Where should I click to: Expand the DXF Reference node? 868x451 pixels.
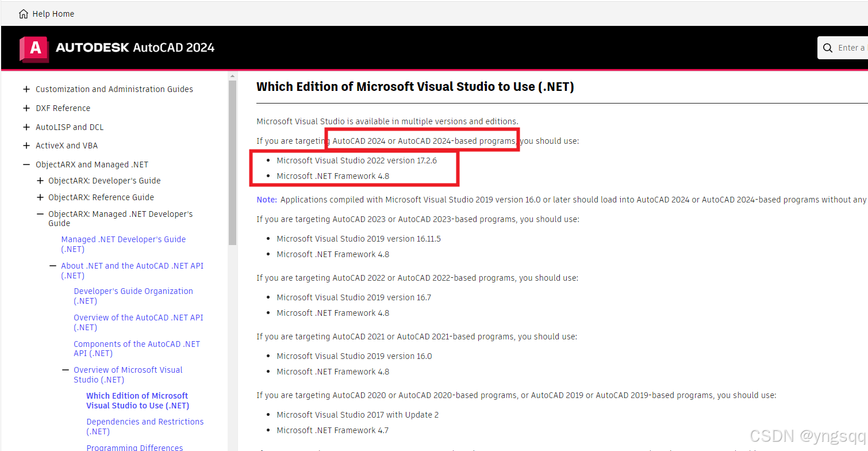(26, 108)
